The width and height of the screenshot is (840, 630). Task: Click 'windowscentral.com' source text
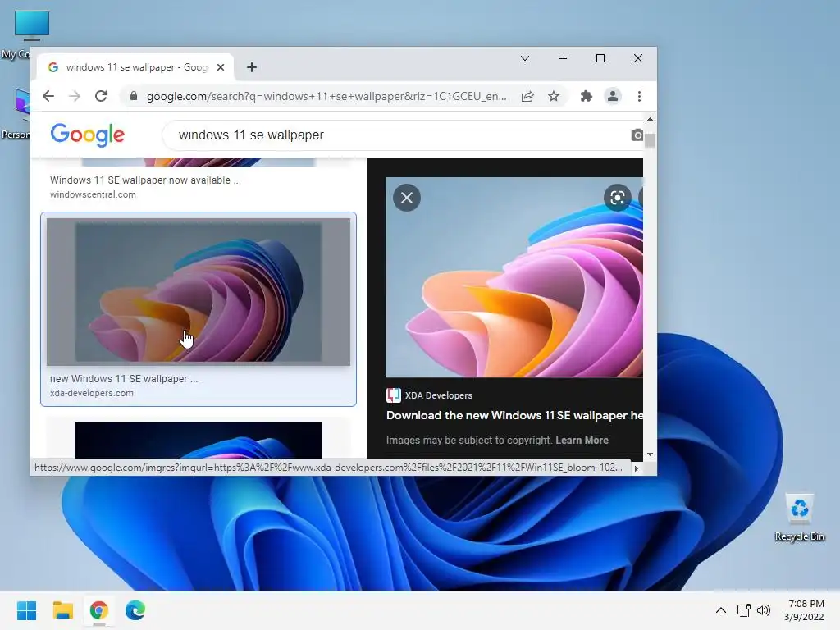[93, 194]
